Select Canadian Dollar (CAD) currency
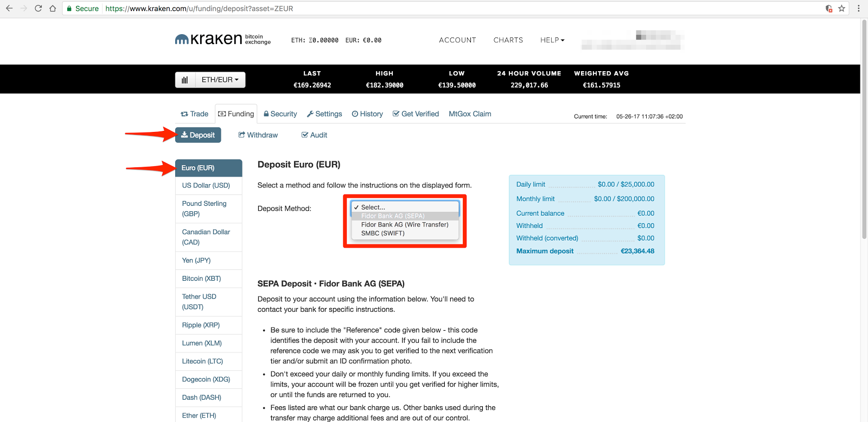The height and width of the screenshot is (422, 868). pos(209,237)
